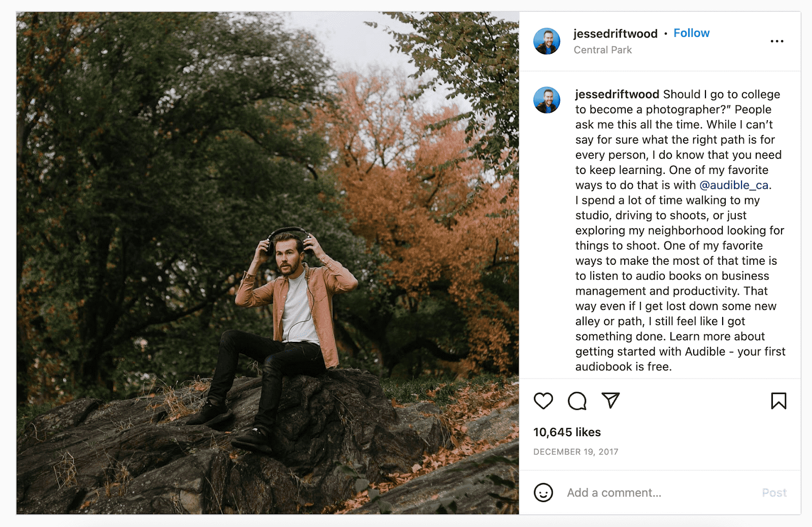Viewport: 812px width, 527px height.
Task: Open the three-dots more options menu
Action: (x=777, y=41)
